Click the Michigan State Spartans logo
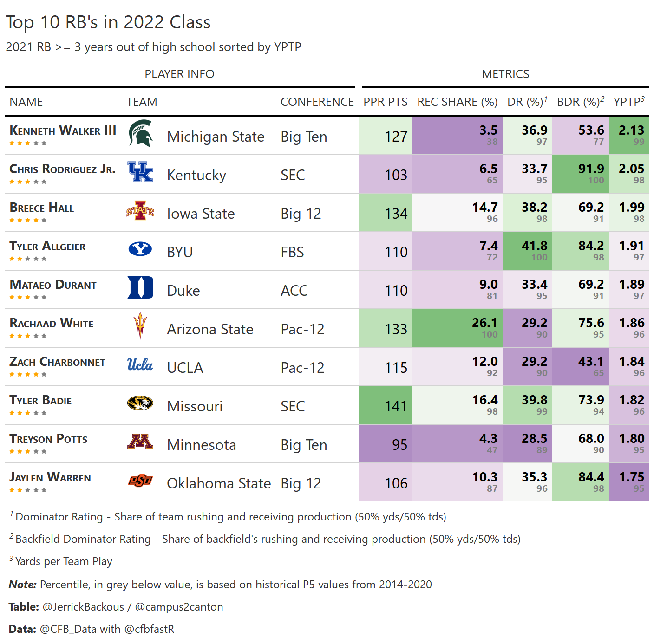 coord(140,133)
